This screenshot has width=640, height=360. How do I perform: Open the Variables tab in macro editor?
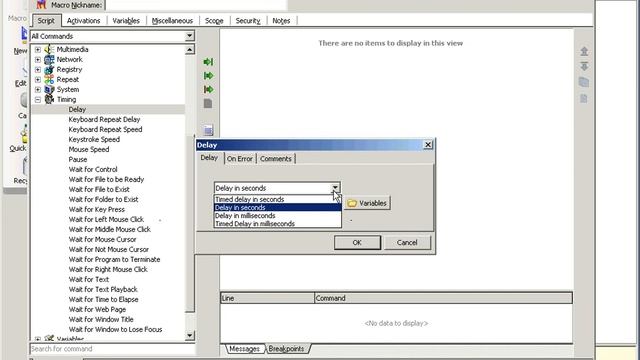click(x=126, y=20)
